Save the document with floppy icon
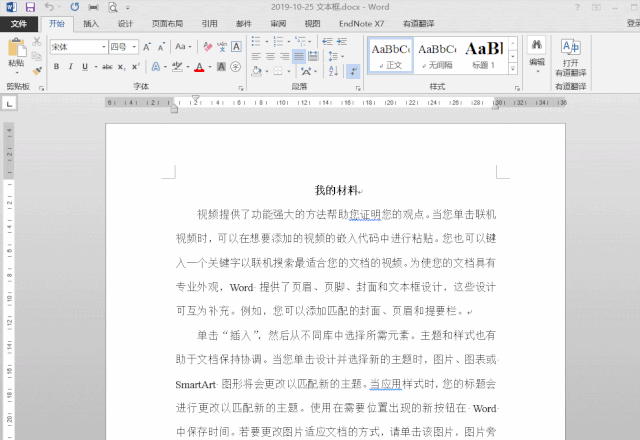This screenshot has height=440, width=640. click(x=30, y=7)
